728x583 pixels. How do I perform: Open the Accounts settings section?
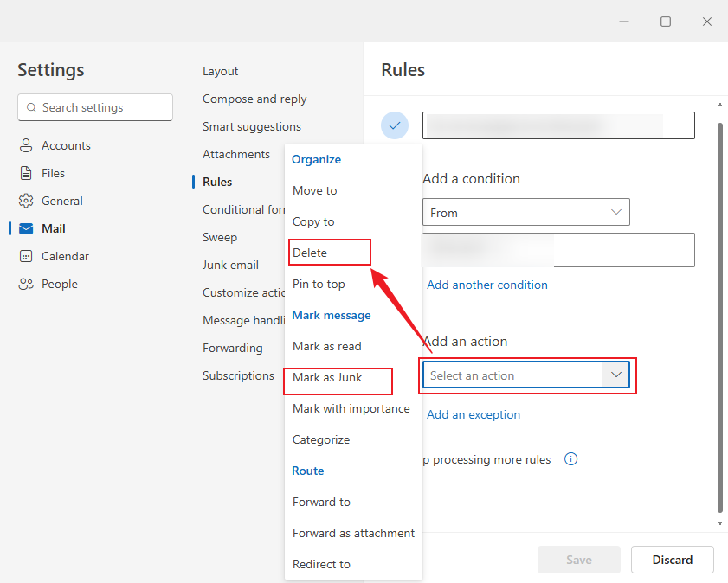[65, 144]
